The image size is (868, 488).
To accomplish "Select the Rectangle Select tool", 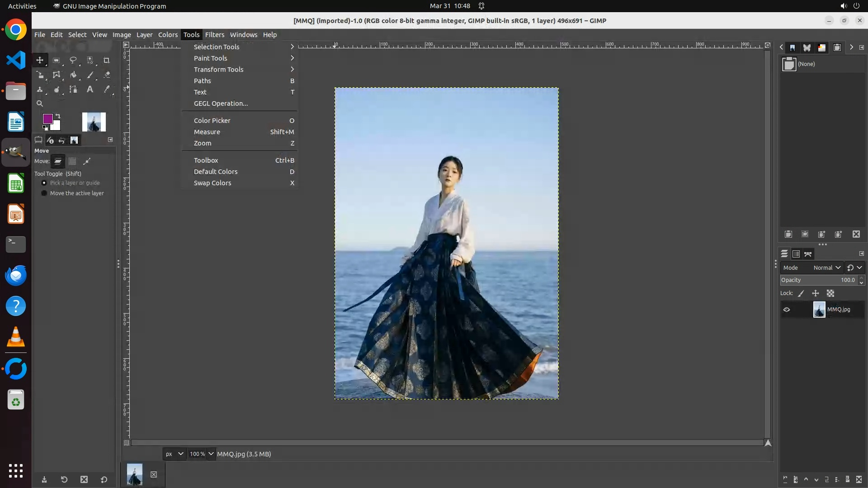I will [57, 60].
